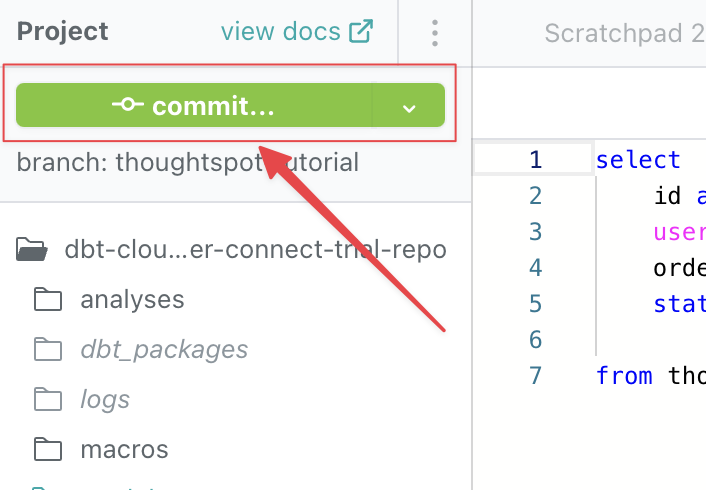706x490 pixels.
Task: Click line number 1 in the editor gutter
Action: point(534,159)
